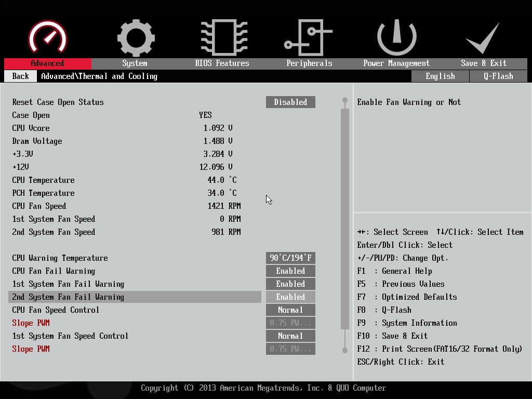Open the Save & Exit tab
The image size is (532, 399).
(484, 63)
